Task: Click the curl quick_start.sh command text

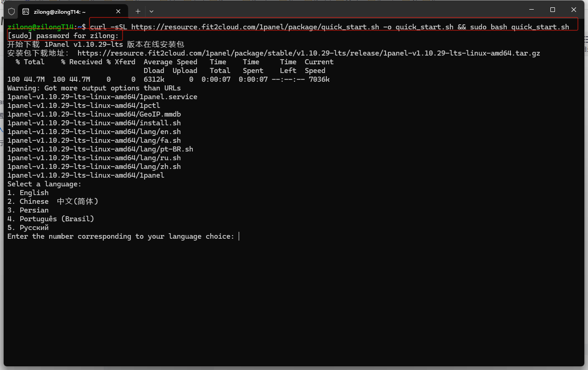Action: tap(330, 27)
